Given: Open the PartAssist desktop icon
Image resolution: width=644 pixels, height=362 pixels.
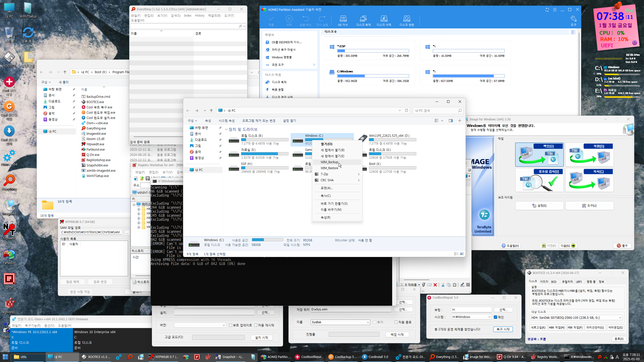Looking at the screenshot, I should click(x=9, y=256).
